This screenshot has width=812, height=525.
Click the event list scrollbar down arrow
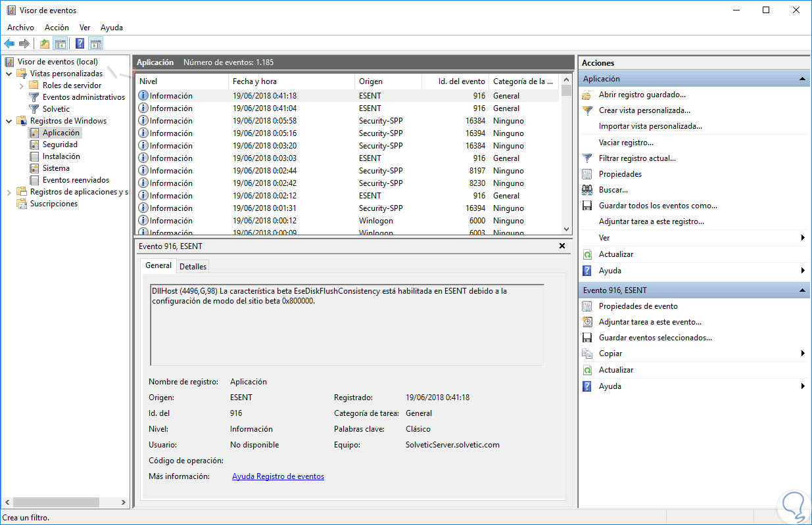click(567, 229)
